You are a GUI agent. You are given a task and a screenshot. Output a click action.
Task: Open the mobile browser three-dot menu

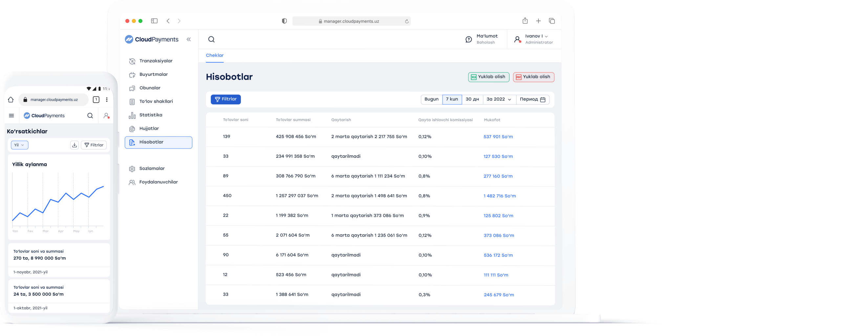(107, 100)
